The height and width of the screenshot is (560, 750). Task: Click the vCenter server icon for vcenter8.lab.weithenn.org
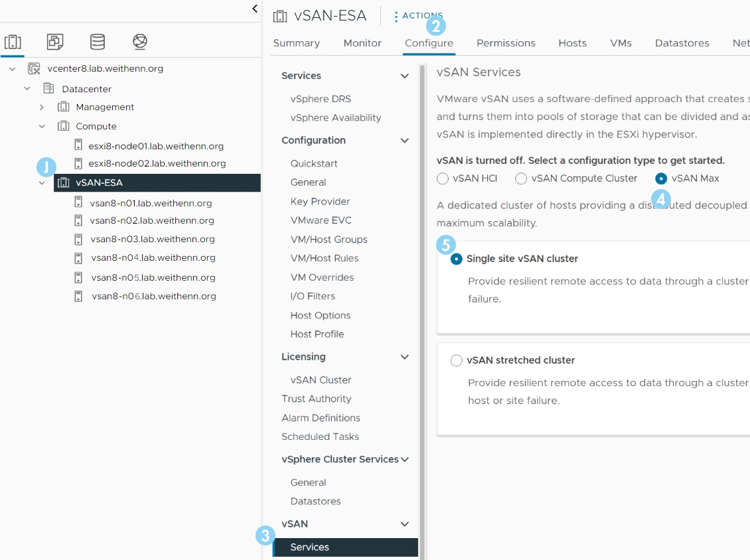click(x=33, y=68)
